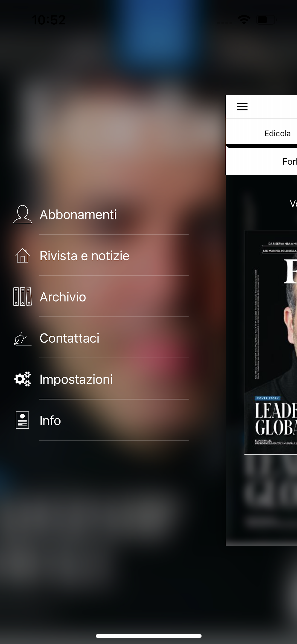297x644 pixels.
Task: Tap the partially visible Forbes title text
Action: [289, 161]
